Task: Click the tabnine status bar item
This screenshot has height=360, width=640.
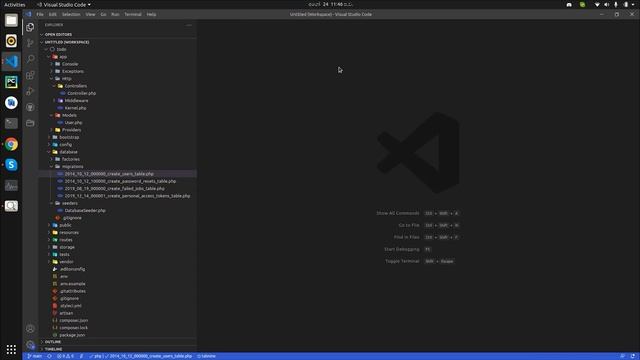Action: pyautogui.click(x=207, y=356)
